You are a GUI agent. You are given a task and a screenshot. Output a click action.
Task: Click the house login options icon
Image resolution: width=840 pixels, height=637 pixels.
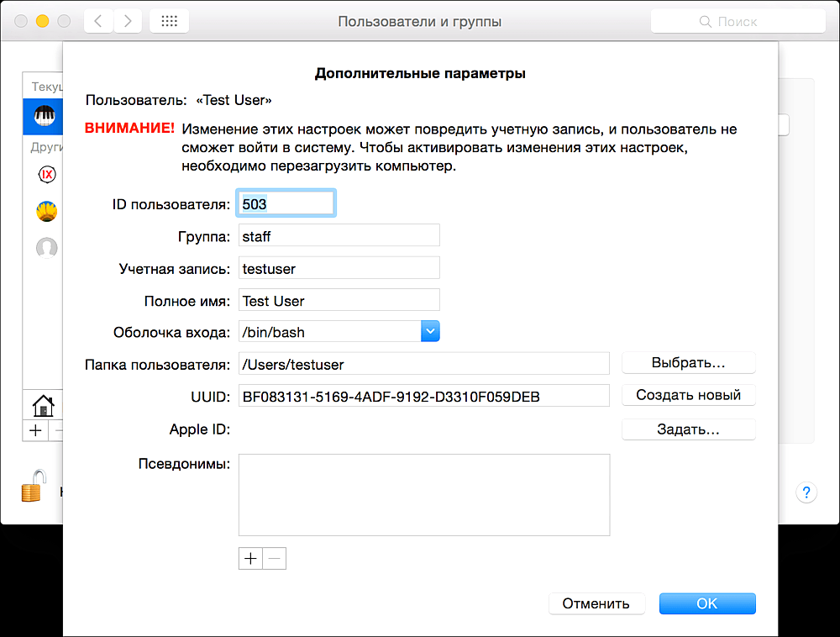(x=42, y=406)
